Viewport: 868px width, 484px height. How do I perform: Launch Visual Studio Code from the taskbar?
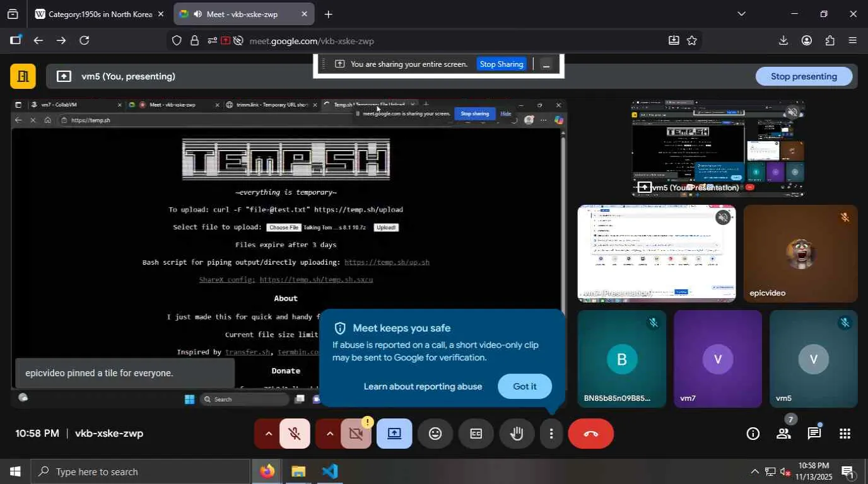tap(329, 471)
